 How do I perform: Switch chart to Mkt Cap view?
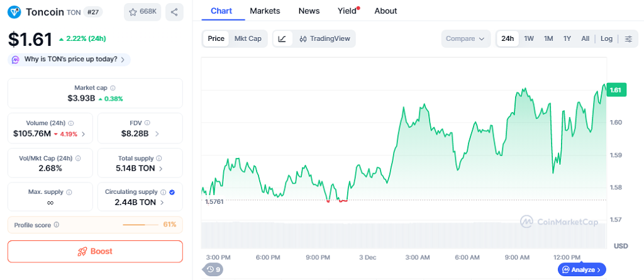[248, 38]
